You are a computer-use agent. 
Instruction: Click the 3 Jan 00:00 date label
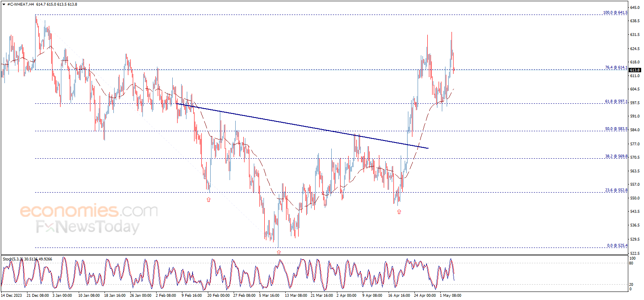pos(62,296)
